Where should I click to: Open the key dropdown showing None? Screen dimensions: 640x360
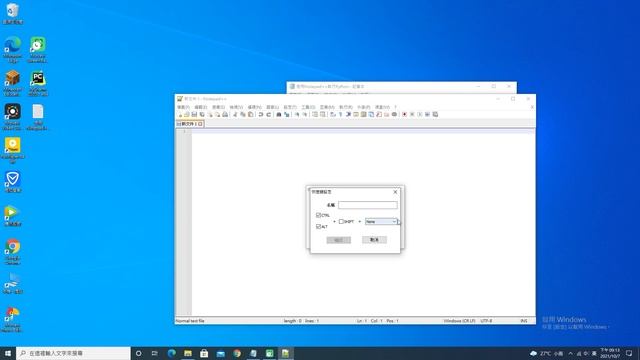(381, 222)
